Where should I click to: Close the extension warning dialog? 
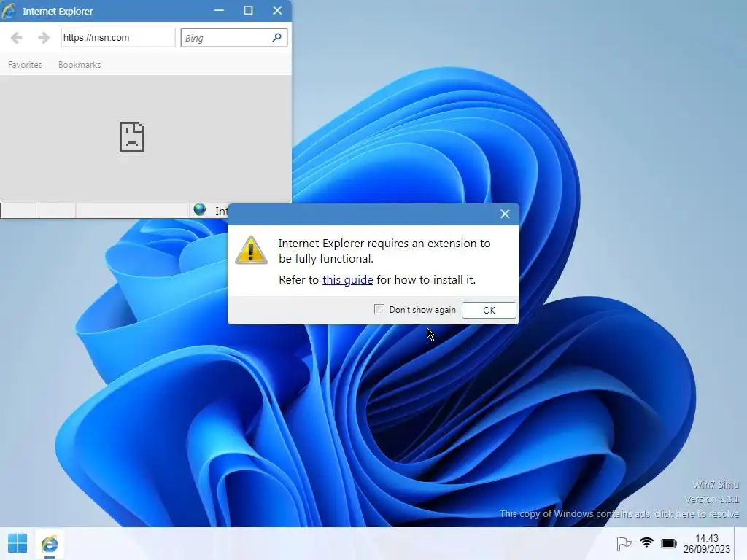(505, 214)
